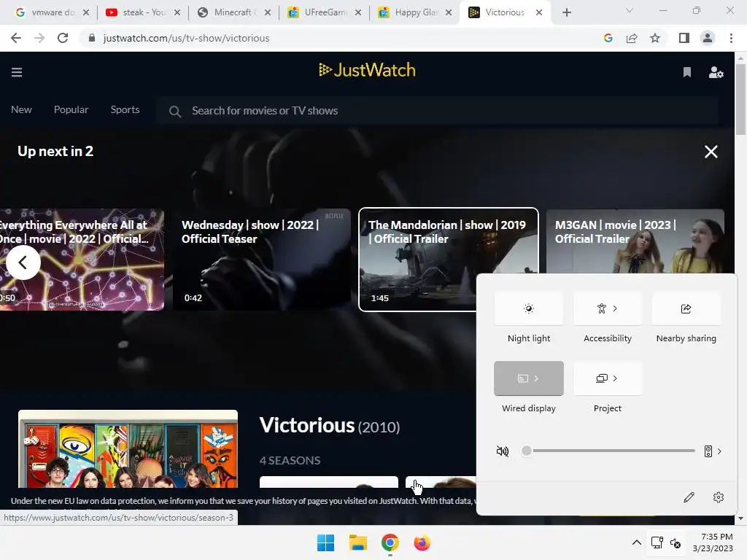The height and width of the screenshot is (560, 747).
Task: Show hidden tray icons
Action: 636,542
